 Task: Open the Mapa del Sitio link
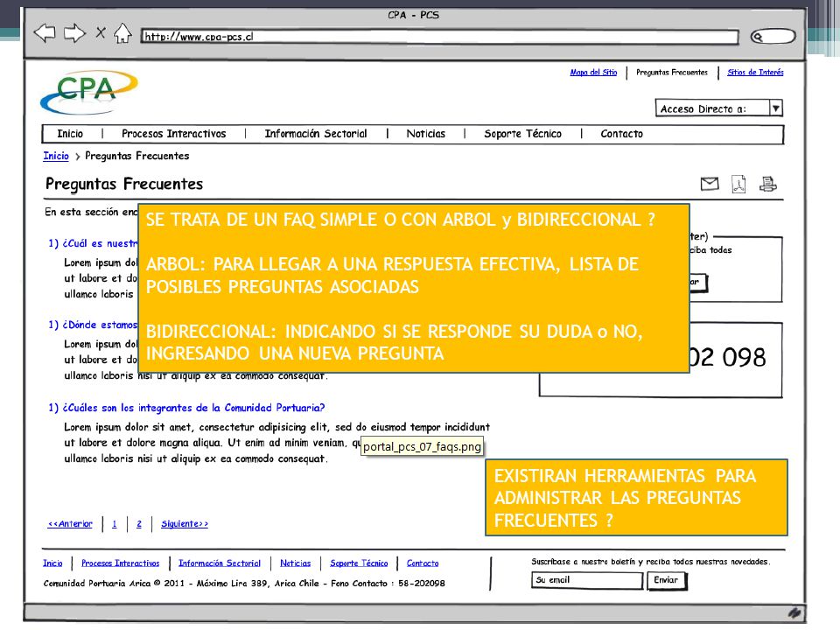point(593,73)
